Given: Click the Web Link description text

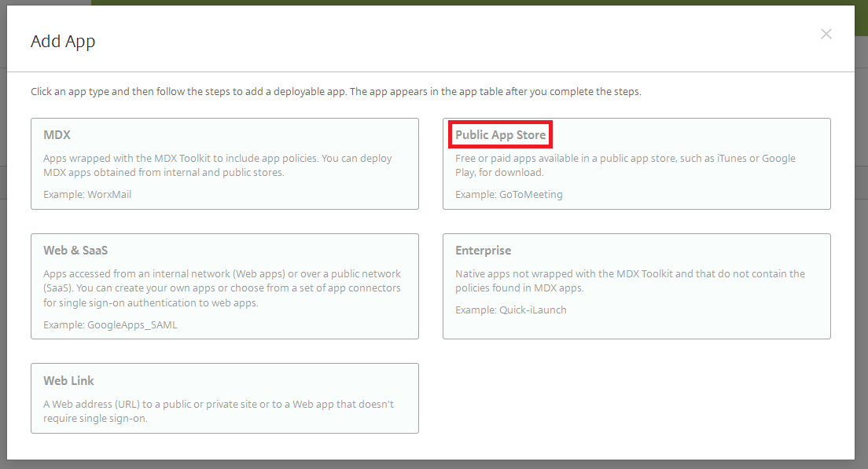Looking at the screenshot, I should click(219, 411).
